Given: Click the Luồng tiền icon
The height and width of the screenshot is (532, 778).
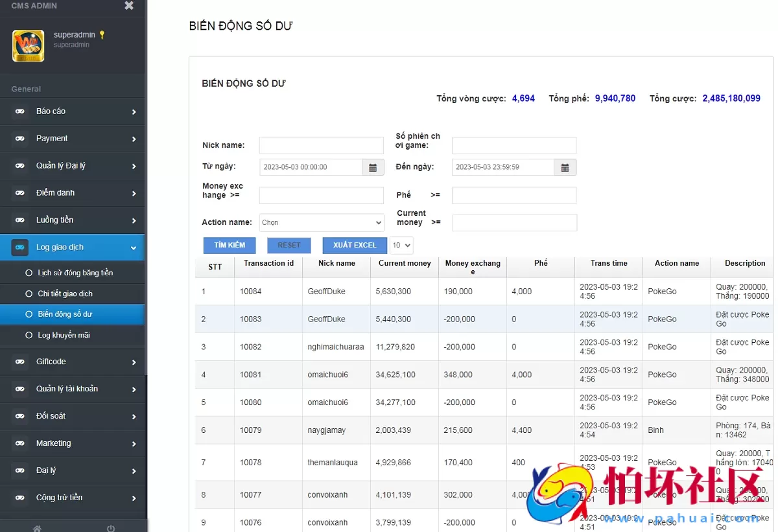Looking at the screenshot, I should click(x=19, y=220).
